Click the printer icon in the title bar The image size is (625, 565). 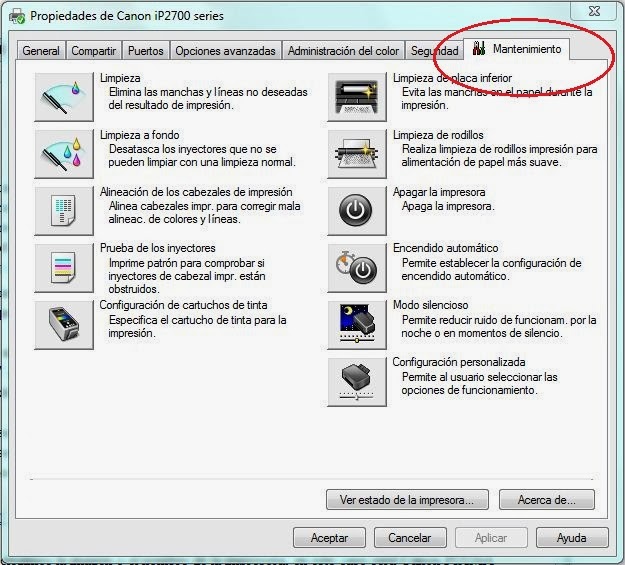pos(17,16)
